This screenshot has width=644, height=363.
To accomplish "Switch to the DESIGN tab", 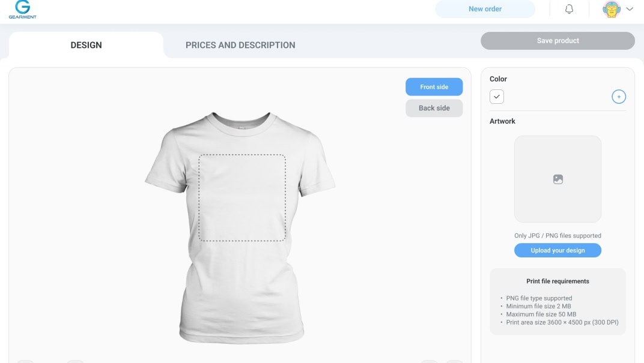I will tap(87, 45).
